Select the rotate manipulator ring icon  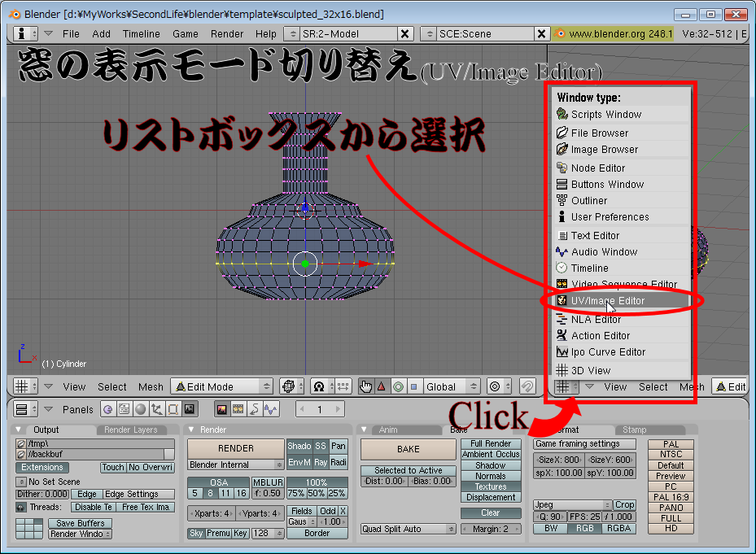(398, 386)
